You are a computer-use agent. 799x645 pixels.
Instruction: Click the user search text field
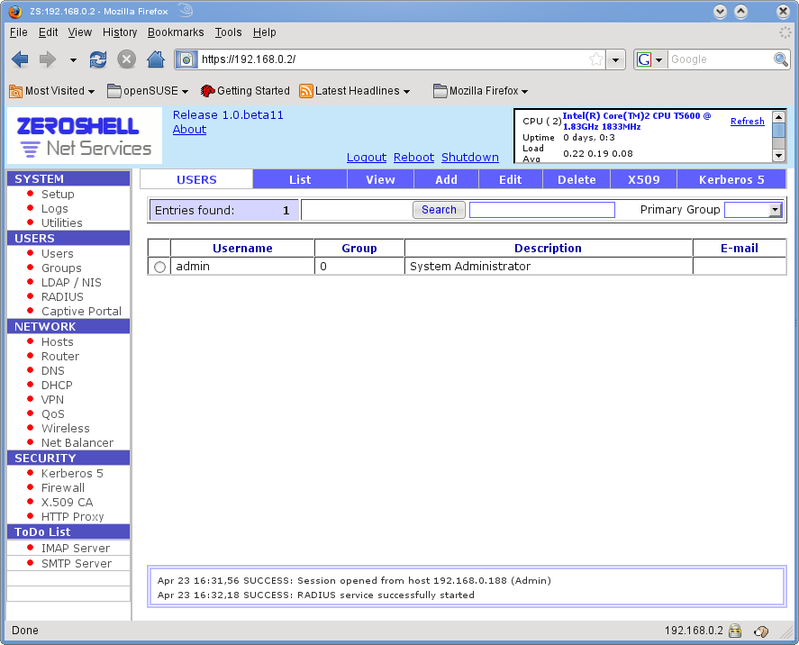[542, 210]
